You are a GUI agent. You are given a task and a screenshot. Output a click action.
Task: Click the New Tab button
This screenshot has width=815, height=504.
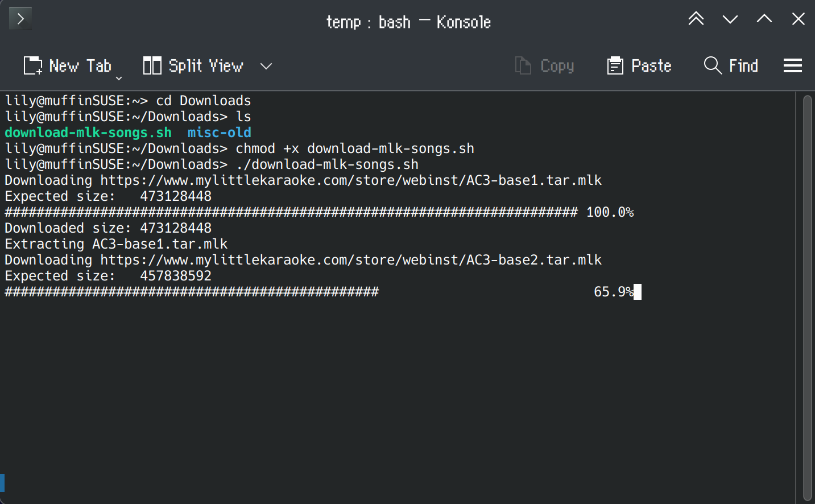coord(68,66)
